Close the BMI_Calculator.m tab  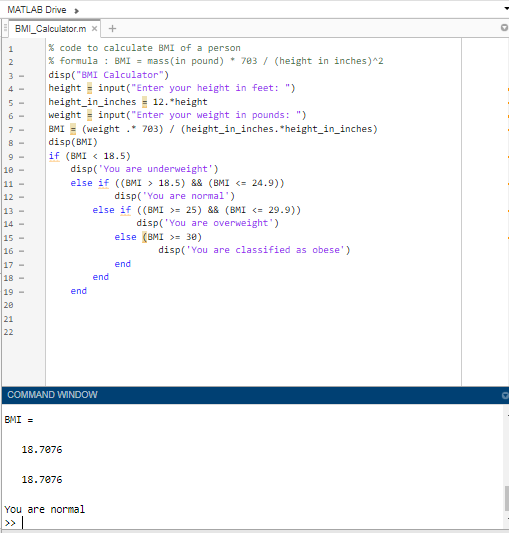click(95, 29)
